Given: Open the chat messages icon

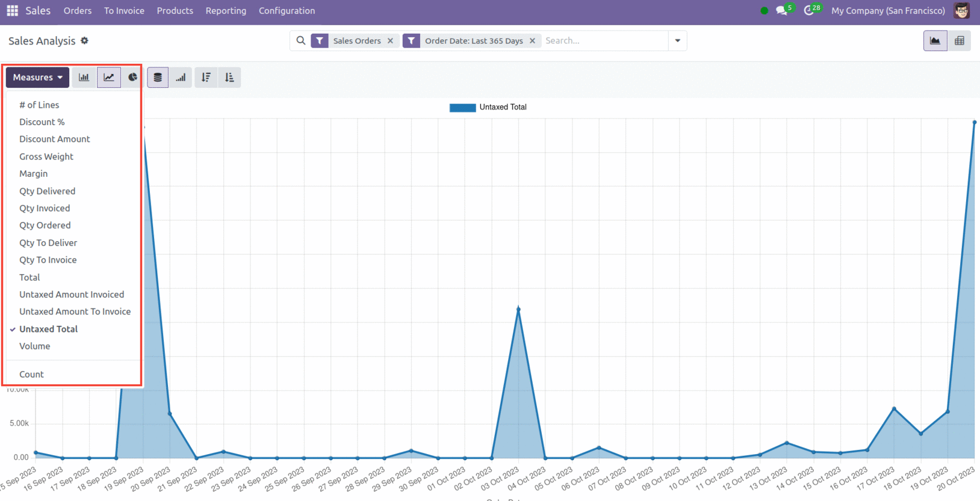Looking at the screenshot, I should click(x=781, y=11).
